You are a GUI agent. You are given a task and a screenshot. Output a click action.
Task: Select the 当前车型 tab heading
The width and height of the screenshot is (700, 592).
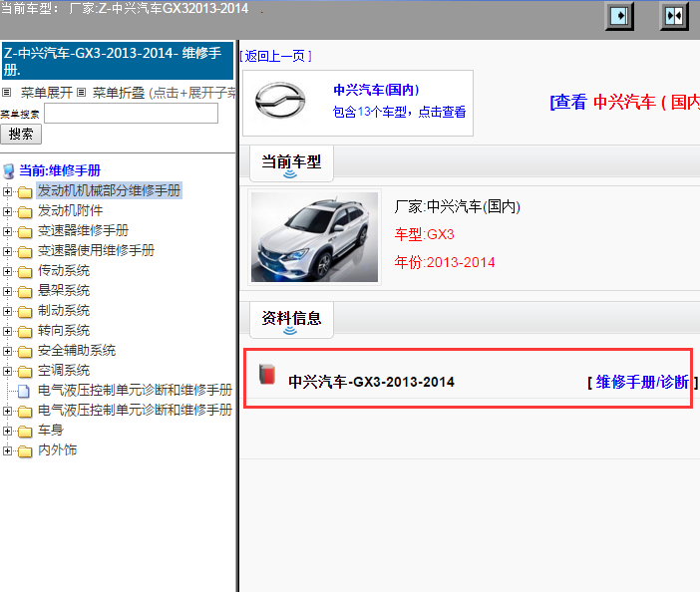tap(291, 161)
